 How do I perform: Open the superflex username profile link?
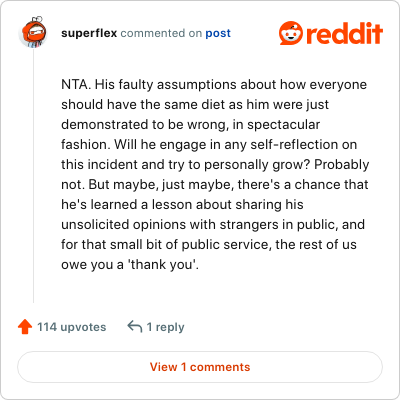coord(89,33)
